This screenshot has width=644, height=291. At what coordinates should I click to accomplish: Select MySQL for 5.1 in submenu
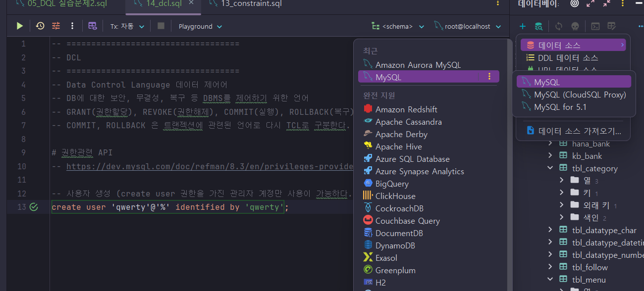(574, 106)
